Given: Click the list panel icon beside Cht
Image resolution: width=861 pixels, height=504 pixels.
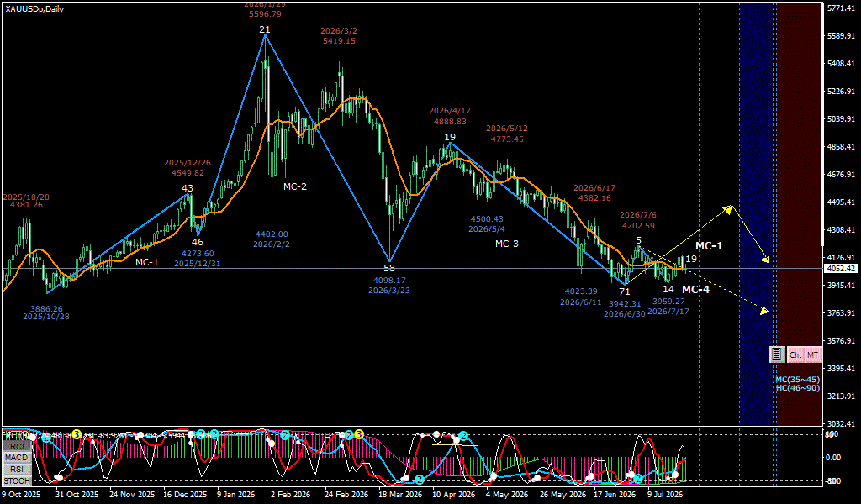Looking at the screenshot, I should [776, 354].
